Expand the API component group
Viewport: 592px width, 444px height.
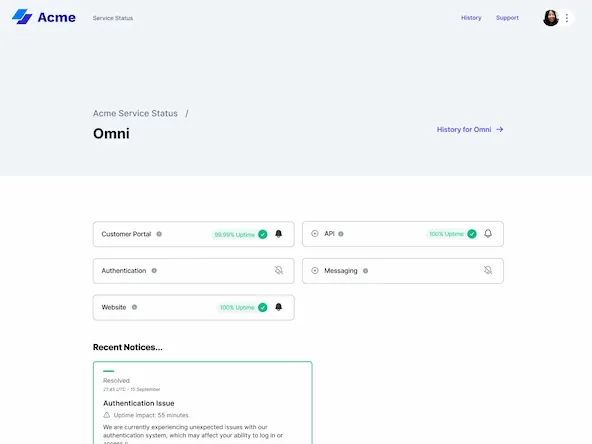coord(314,234)
